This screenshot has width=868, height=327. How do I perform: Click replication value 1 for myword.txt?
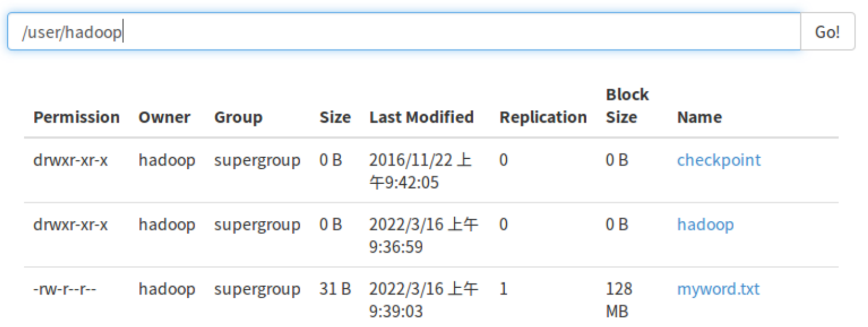tap(503, 289)
